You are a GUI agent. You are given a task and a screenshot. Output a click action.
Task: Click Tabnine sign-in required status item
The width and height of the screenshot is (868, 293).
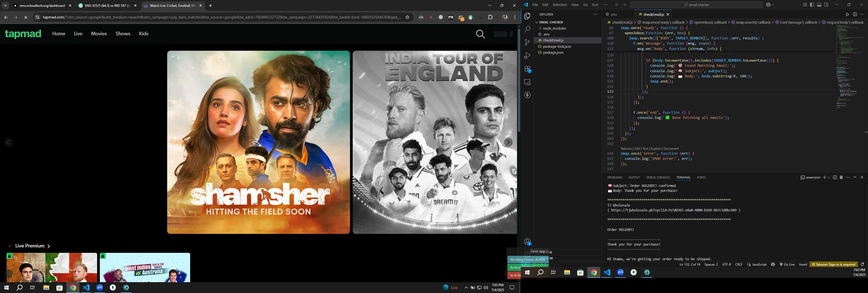coord(834,264)
